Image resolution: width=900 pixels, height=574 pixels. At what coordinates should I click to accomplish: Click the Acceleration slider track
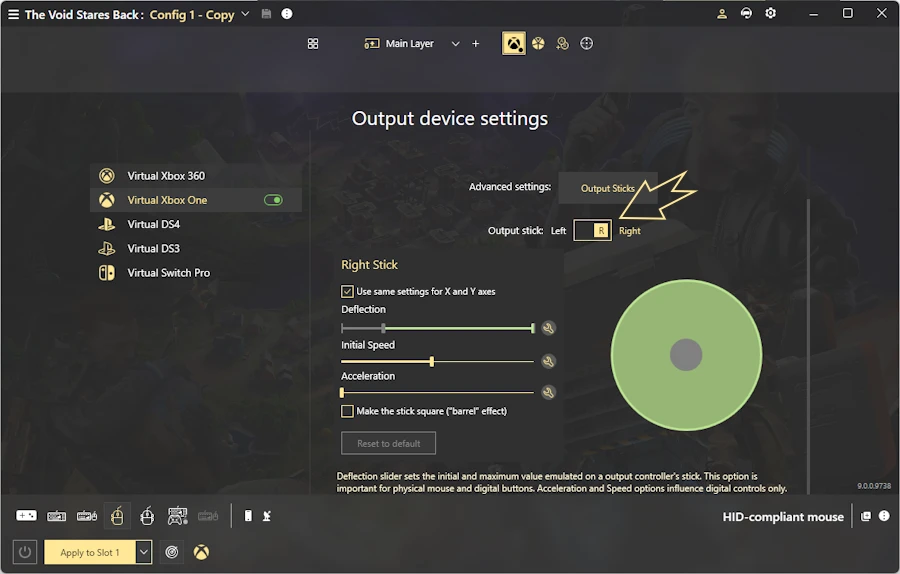tap(437, 393)
